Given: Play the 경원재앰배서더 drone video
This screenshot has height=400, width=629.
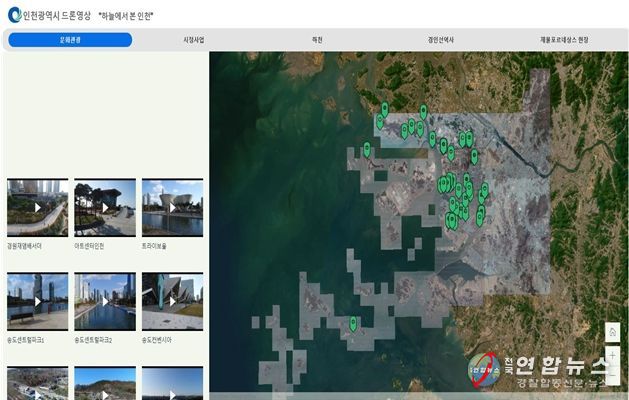Looking at the screenshot, I should 38,207.
